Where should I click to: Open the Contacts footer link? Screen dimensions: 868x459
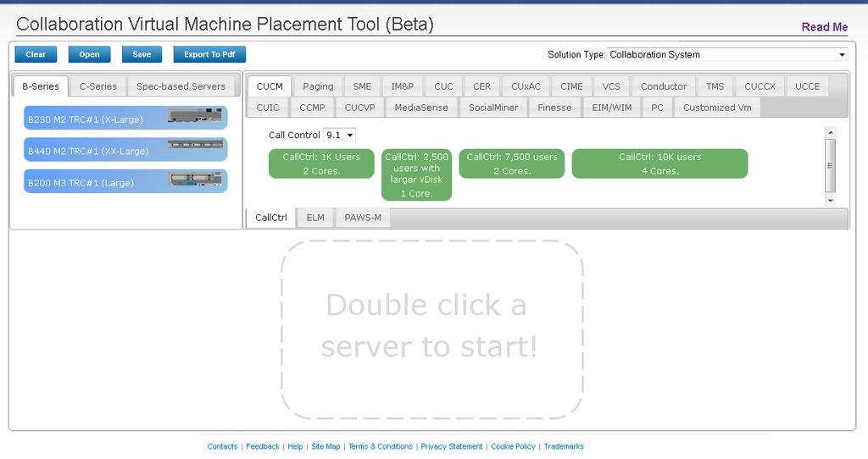(x=223, y=446)
